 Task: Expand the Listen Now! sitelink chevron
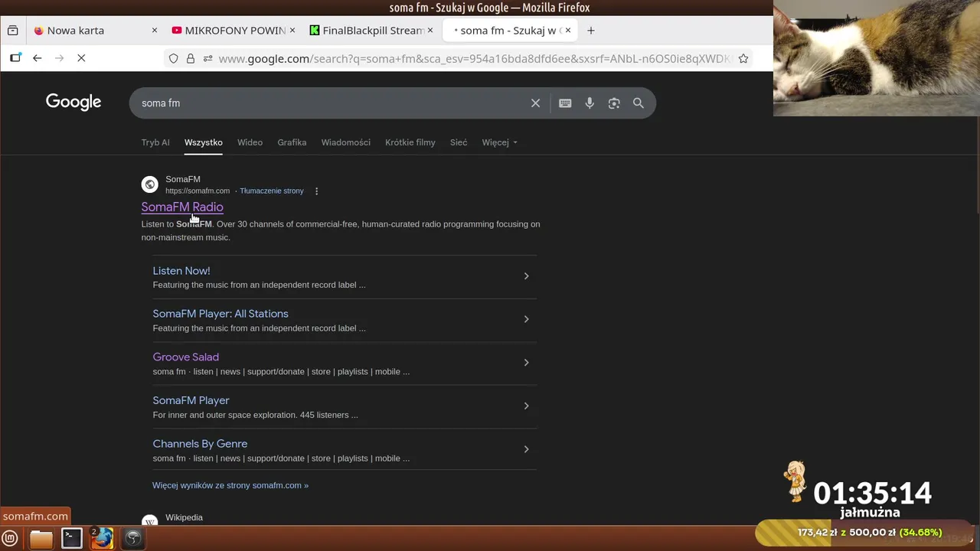point(526,276)
